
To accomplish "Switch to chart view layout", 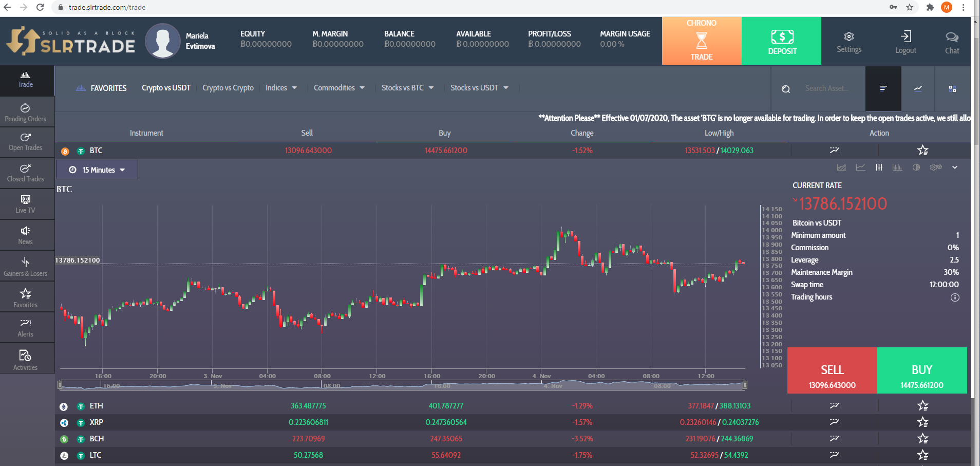I will [x=918, y=88].
